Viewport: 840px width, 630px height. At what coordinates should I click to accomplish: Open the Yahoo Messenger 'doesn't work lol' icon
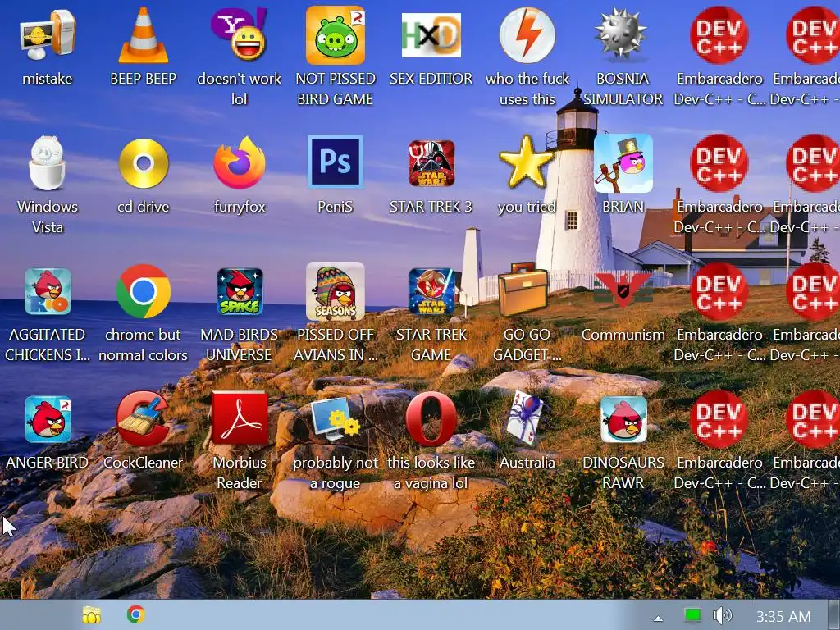point(239,33)
